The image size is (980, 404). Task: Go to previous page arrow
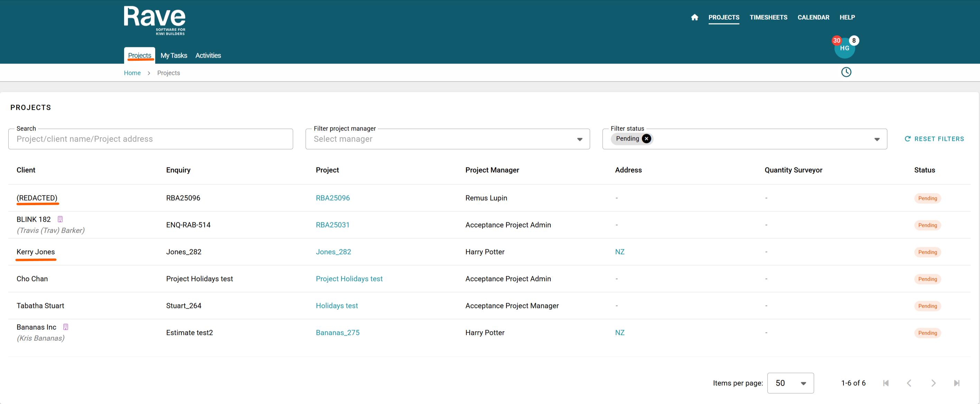909,383
